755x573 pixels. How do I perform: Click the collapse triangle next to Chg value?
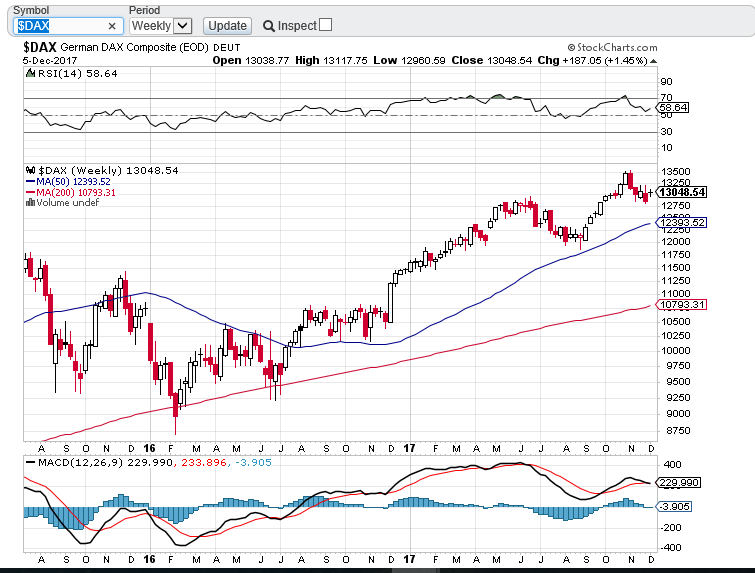point(653,61)
